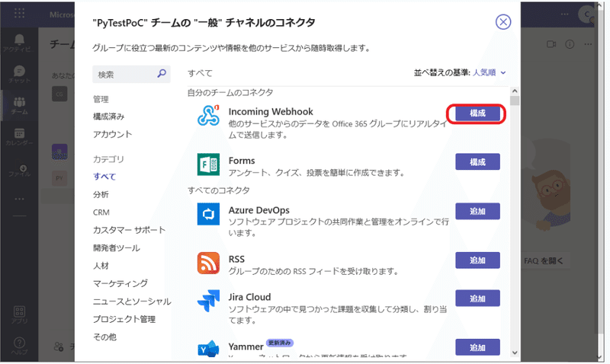Add RSS connector with 追加 button

click(x=477, y=260)
